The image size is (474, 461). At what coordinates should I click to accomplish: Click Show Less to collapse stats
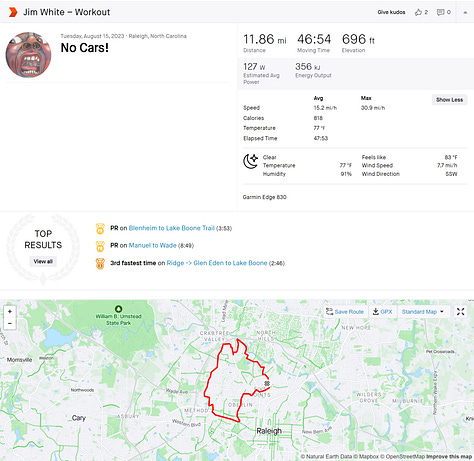[x=449, y=100]
